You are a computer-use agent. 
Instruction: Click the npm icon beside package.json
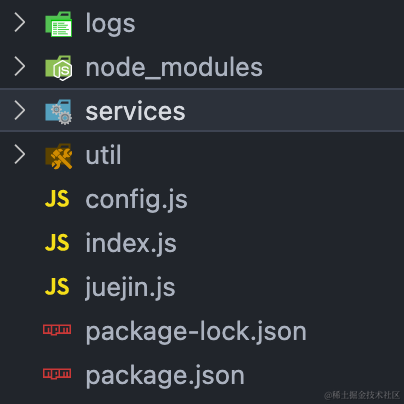pos(57,374)
